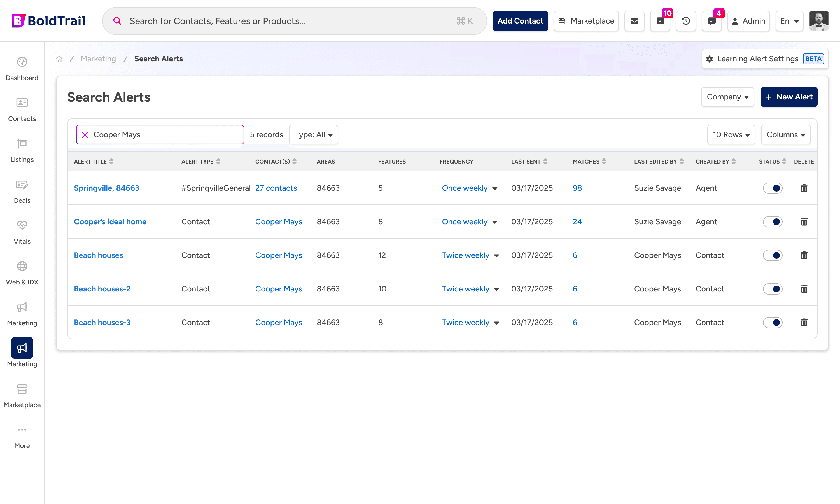Click the global search field
840x504 pixels.
294,21
